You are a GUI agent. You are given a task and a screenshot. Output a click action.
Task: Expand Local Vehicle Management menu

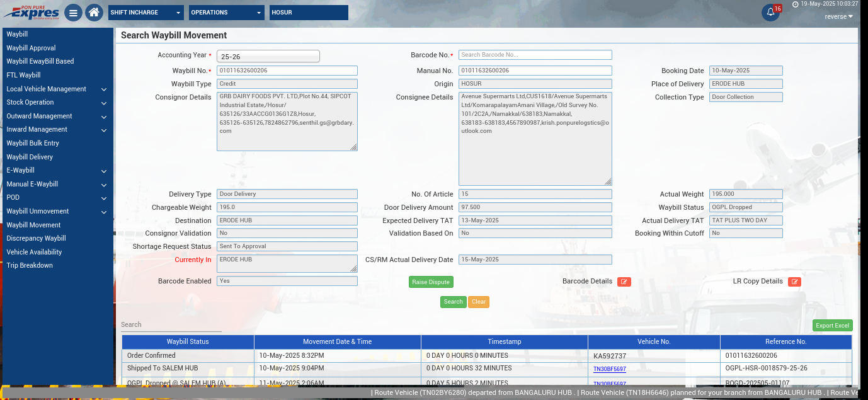click(x=57, y=89)
